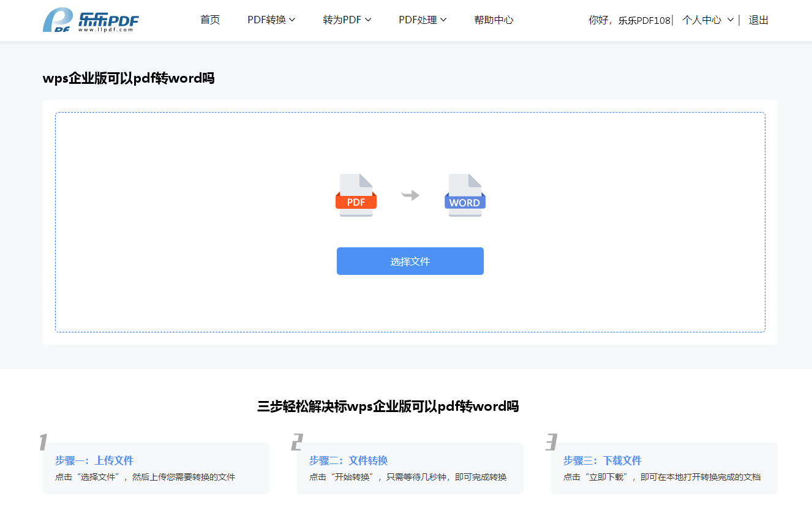Image resolution: width=812 pixels, height=510 pixels.
Task: Click the gray conversion arrow icon
Action: [x=410, y=195]
